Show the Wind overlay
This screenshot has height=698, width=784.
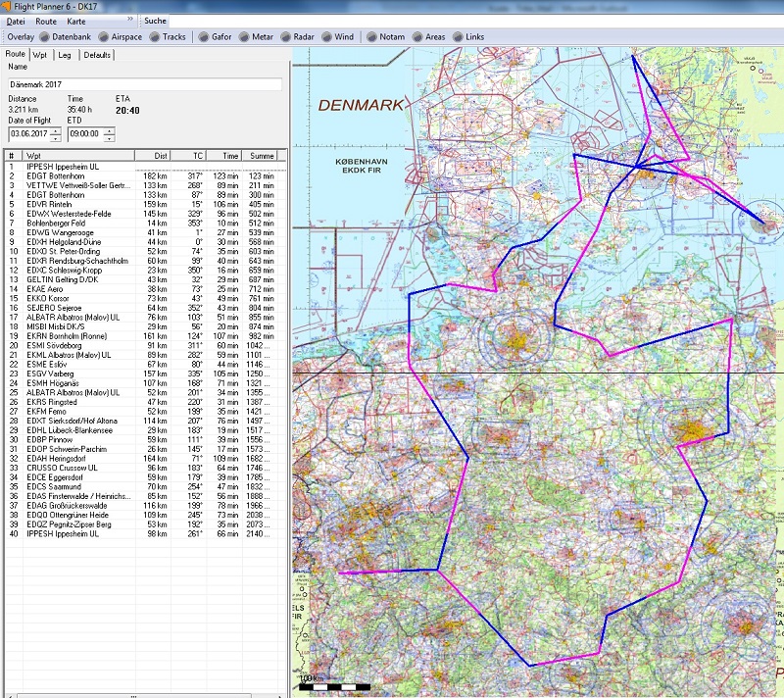tap(337, 36)
